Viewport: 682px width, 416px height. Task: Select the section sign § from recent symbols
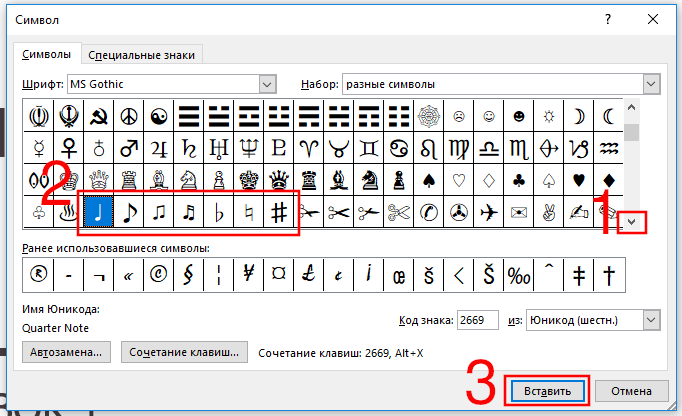[188, 274]
